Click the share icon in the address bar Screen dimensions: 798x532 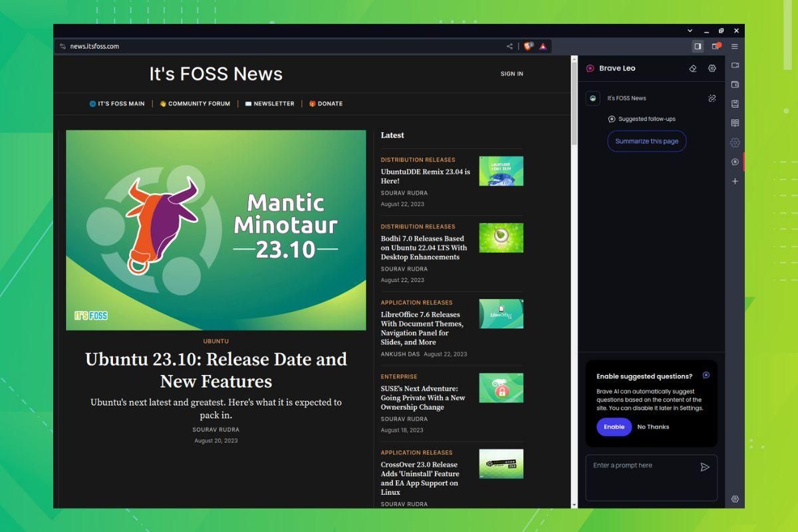point(509,46)
